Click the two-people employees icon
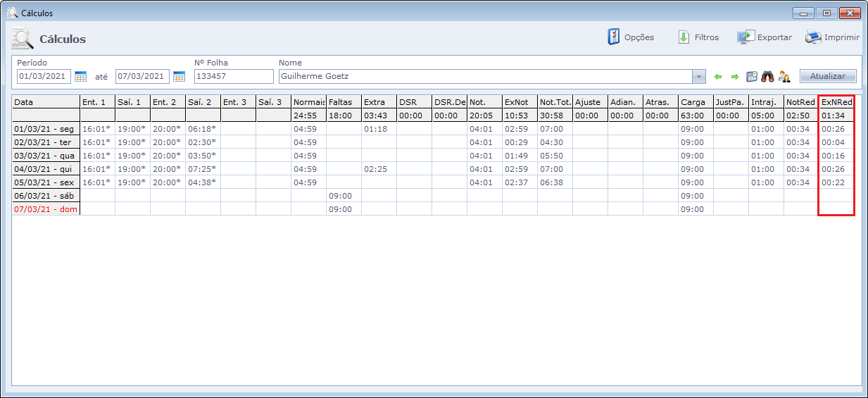 point(784,76)
